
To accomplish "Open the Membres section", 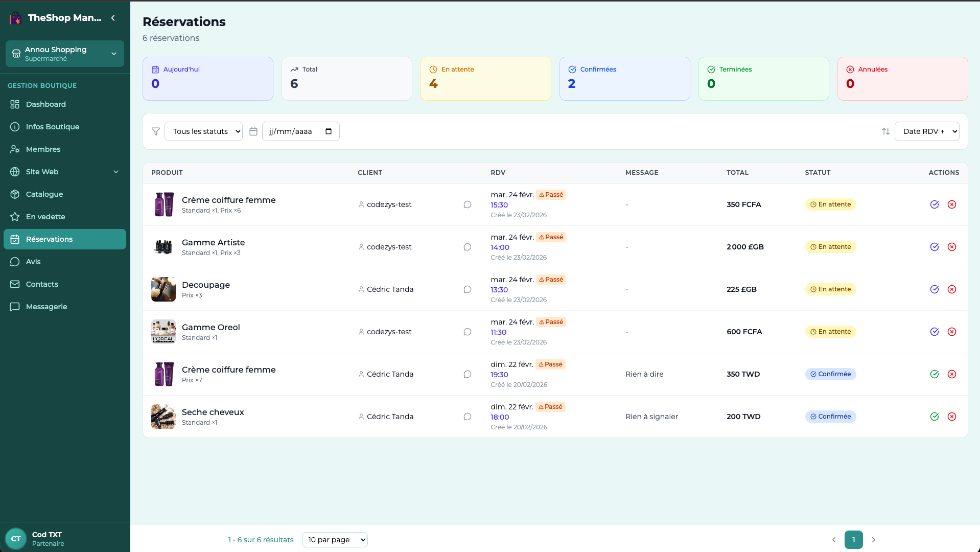I will coord(43,149).
